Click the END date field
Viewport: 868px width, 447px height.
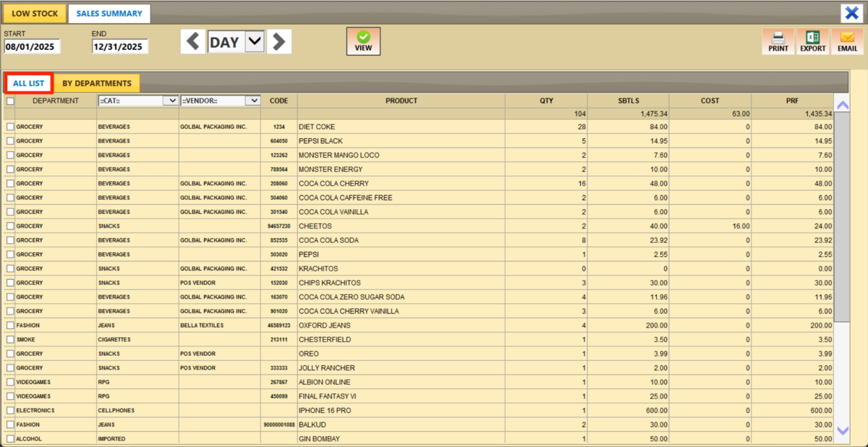click(120, 46)
